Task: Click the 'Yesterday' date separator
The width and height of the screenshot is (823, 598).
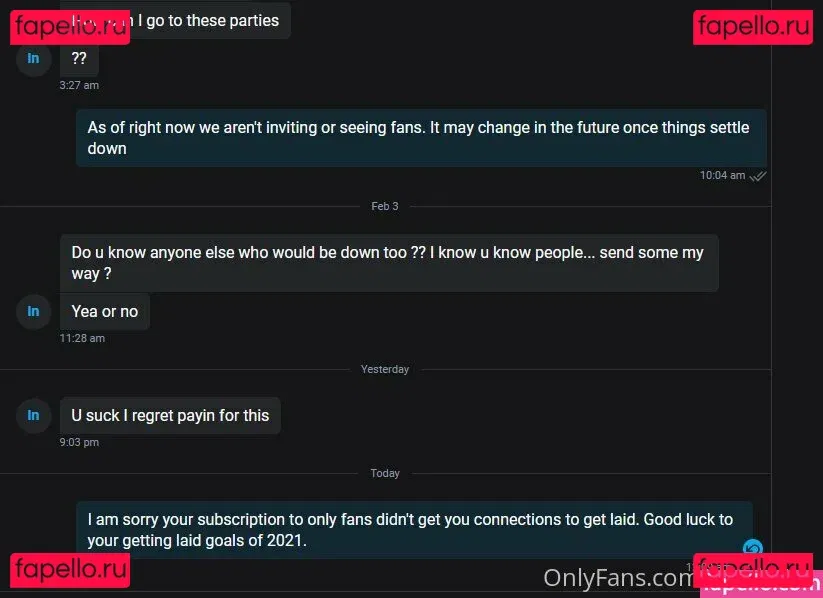Action: pos(385,369)
